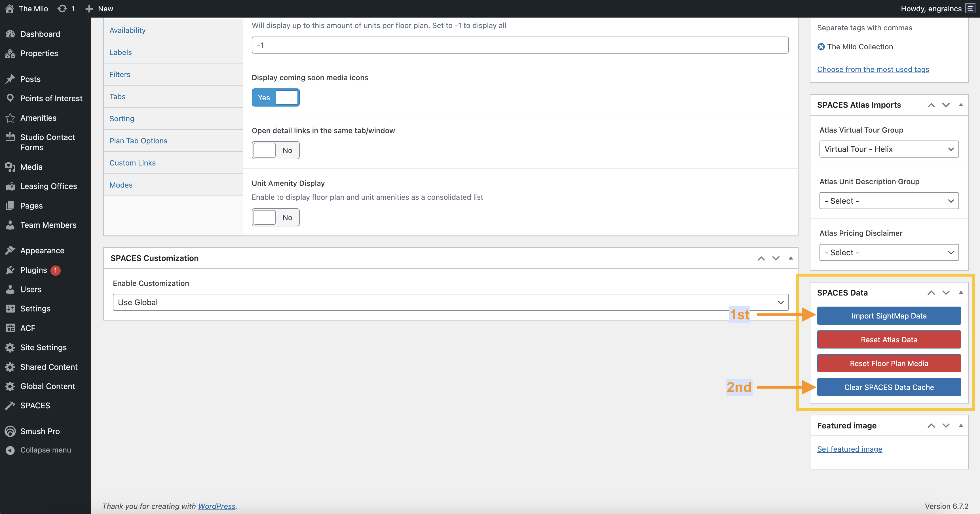The height and width of the screenshot is (514, 980).
Task: Click the Pages icon in sidebar
Action: click(10, 206)
